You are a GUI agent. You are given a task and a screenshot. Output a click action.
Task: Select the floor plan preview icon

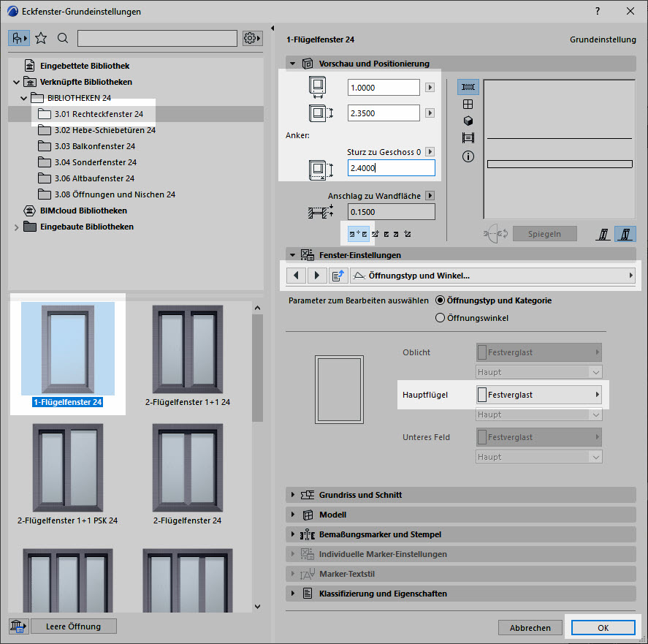click(x=468, y=87)
